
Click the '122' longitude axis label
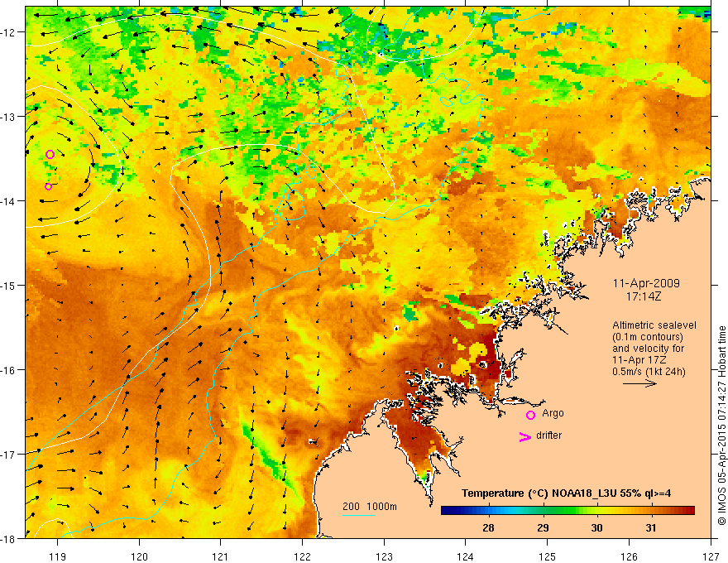coord(302,556)
